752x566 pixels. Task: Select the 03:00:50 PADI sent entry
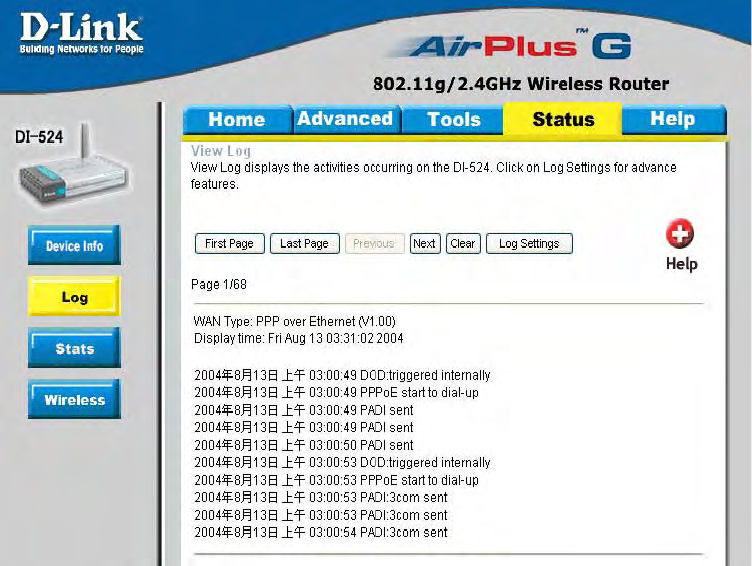coord(304,445)
